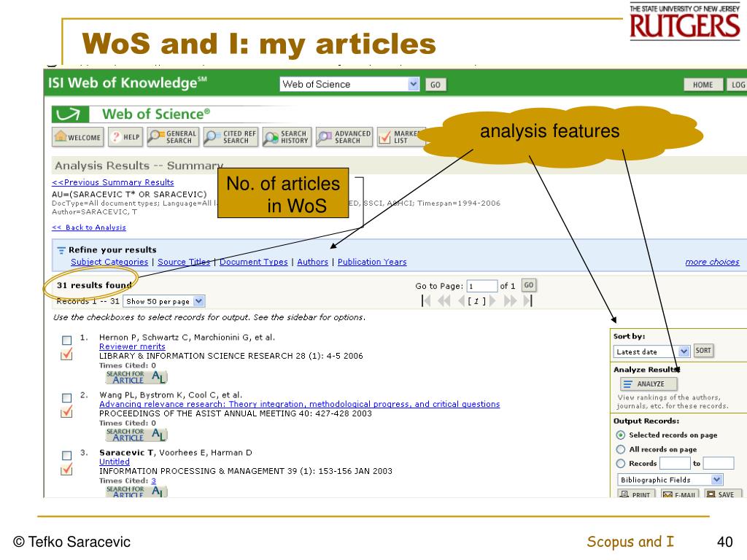747x560 pixels.
Task: Refine results by Document Types
Action: [x=253, y=262]
